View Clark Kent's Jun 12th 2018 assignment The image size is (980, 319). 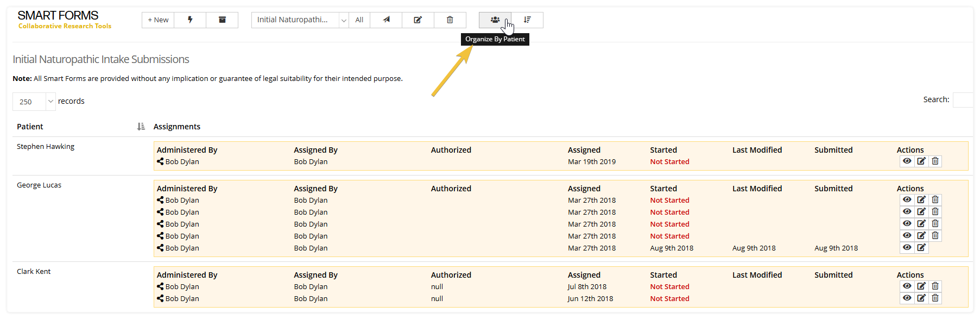click(x=907, y=298)
